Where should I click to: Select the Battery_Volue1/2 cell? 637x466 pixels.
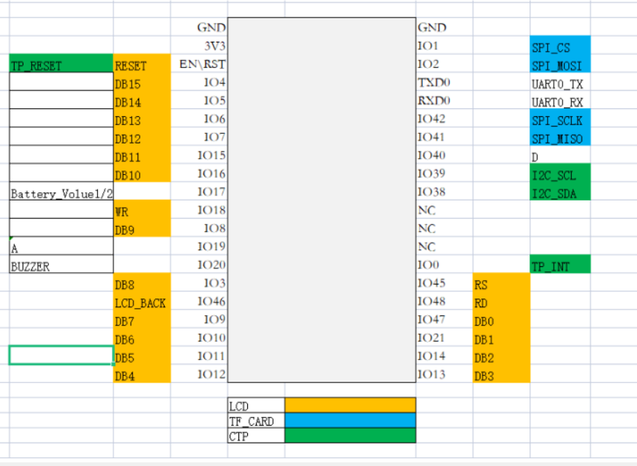pyautogui.click(x=60, y=192)
